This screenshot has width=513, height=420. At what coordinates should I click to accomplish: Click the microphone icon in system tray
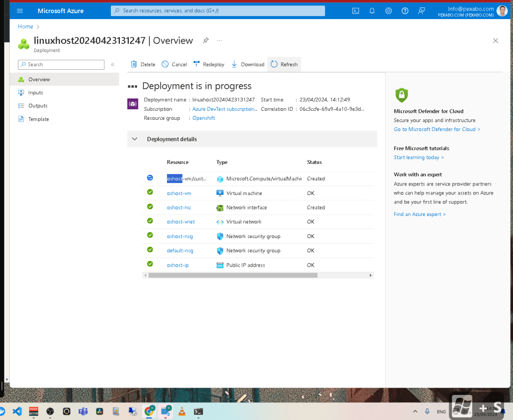coord(427,411)
